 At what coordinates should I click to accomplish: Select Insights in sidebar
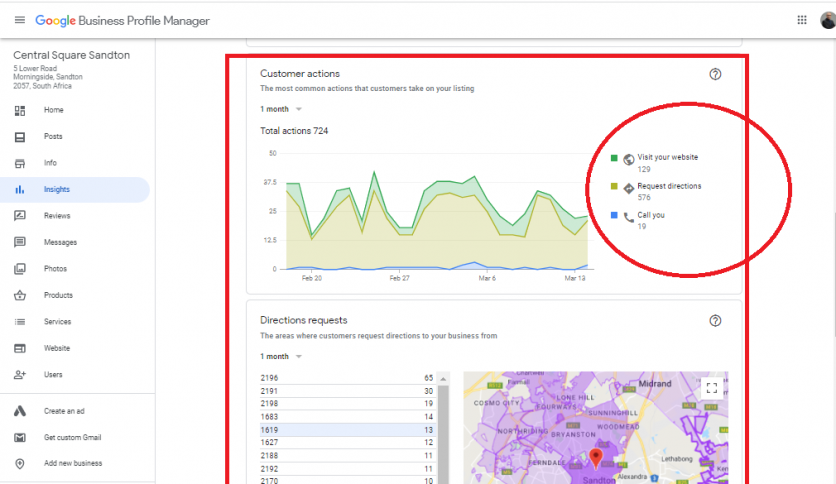tap(74, 189)
